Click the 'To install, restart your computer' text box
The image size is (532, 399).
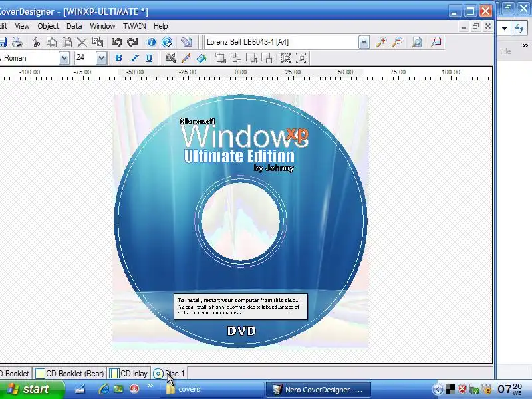click(241, 307)
